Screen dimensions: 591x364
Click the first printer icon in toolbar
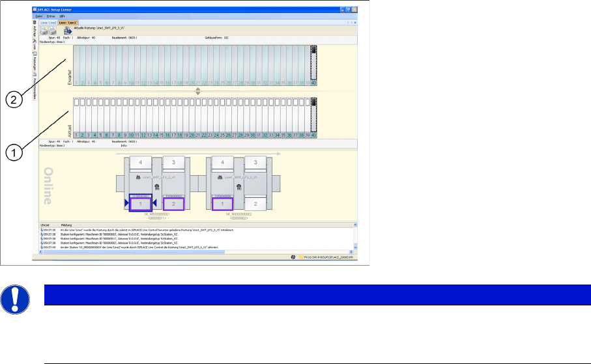click(44, 31)
